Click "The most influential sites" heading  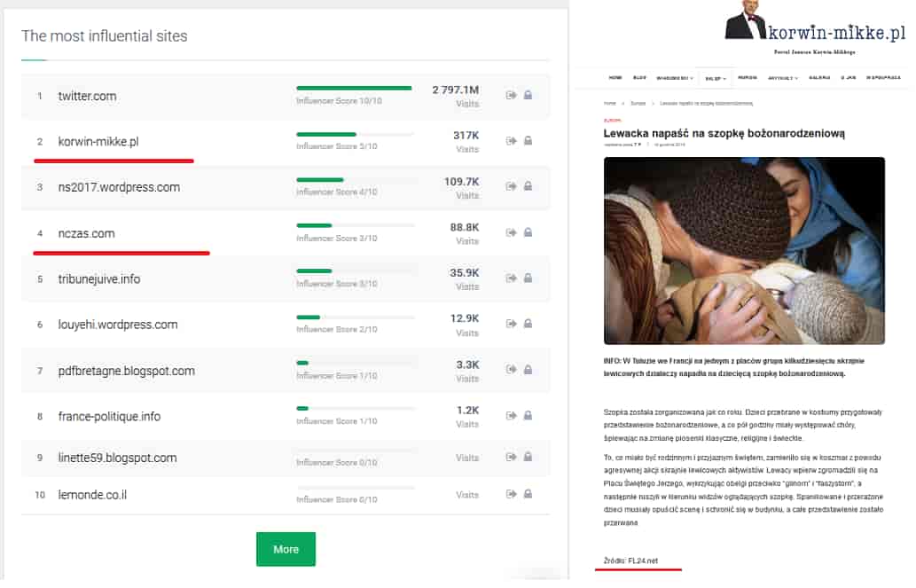pos(105,36)
